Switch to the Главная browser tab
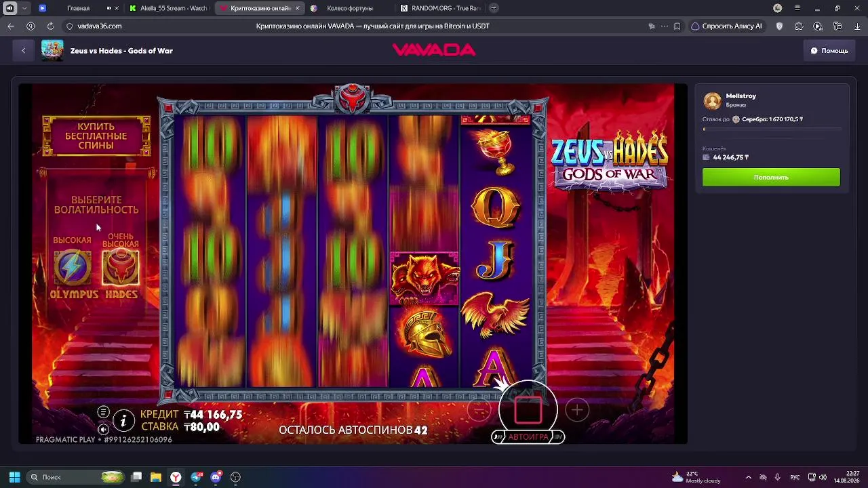The height and width of the screenshot is (488, 868). [x=78, y=8]
